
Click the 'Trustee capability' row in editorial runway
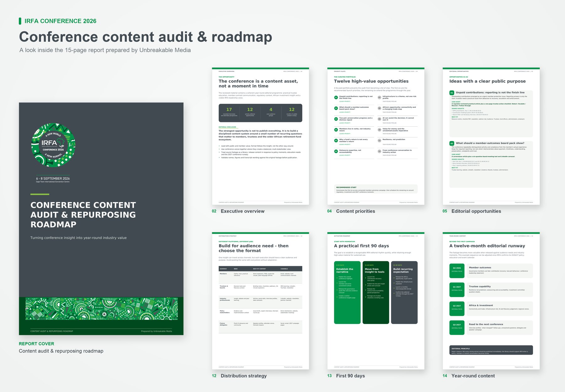tap(500, 289)
